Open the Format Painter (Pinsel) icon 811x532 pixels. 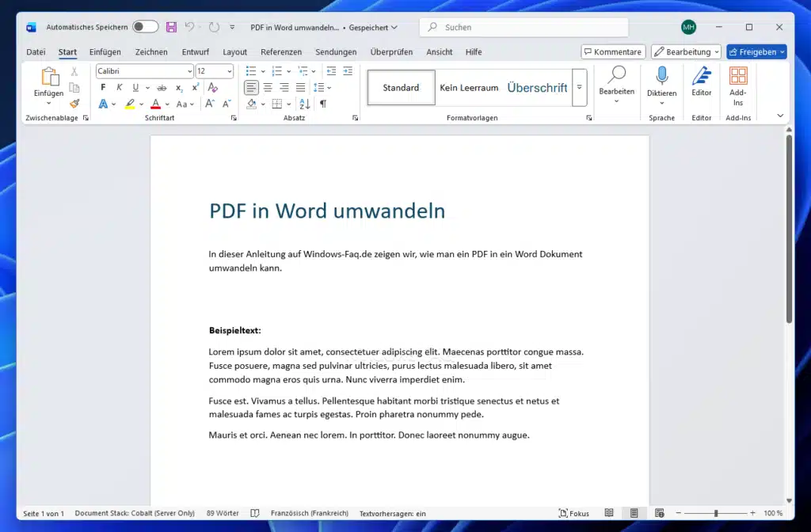(75, 101)
